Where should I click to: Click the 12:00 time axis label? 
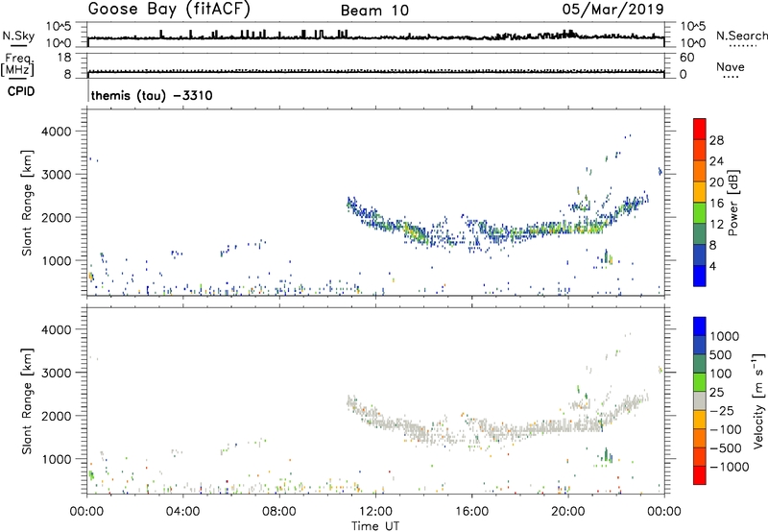(x=375, y=512)
